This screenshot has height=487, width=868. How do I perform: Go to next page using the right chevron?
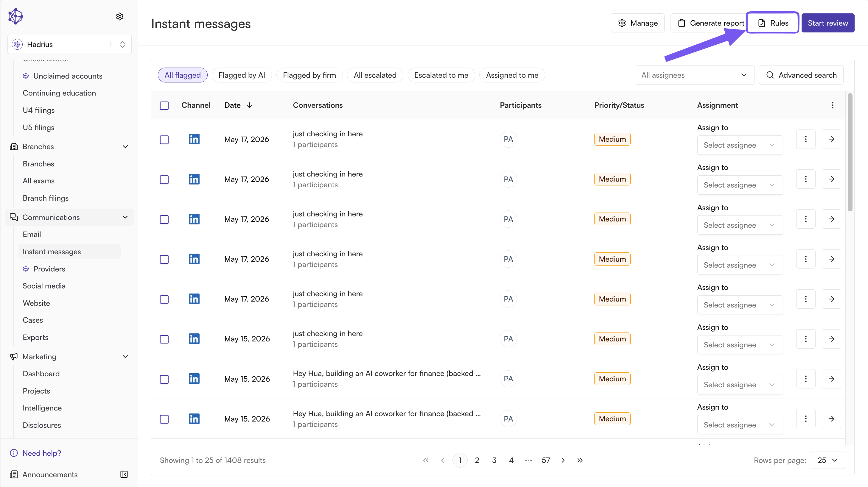pos(563,460)
